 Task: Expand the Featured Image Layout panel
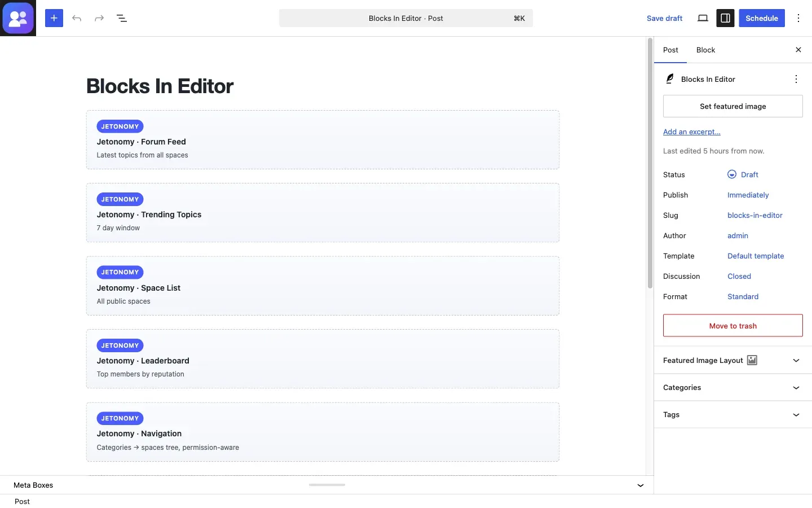click(x=733, y=360)
